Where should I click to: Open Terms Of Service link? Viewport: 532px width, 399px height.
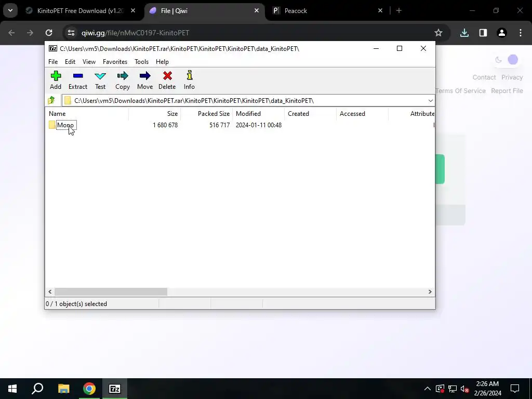(x=460, y=91)
